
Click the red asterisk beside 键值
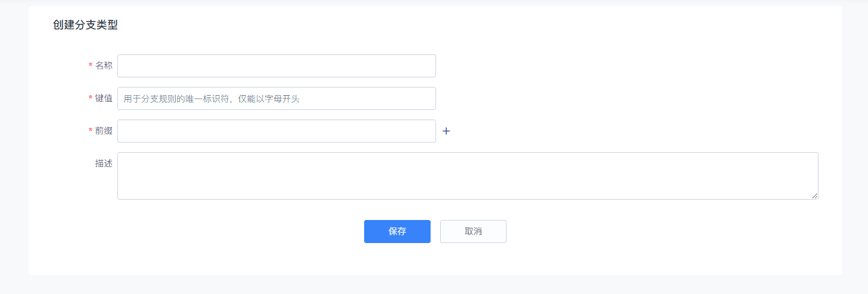[90, 98]
